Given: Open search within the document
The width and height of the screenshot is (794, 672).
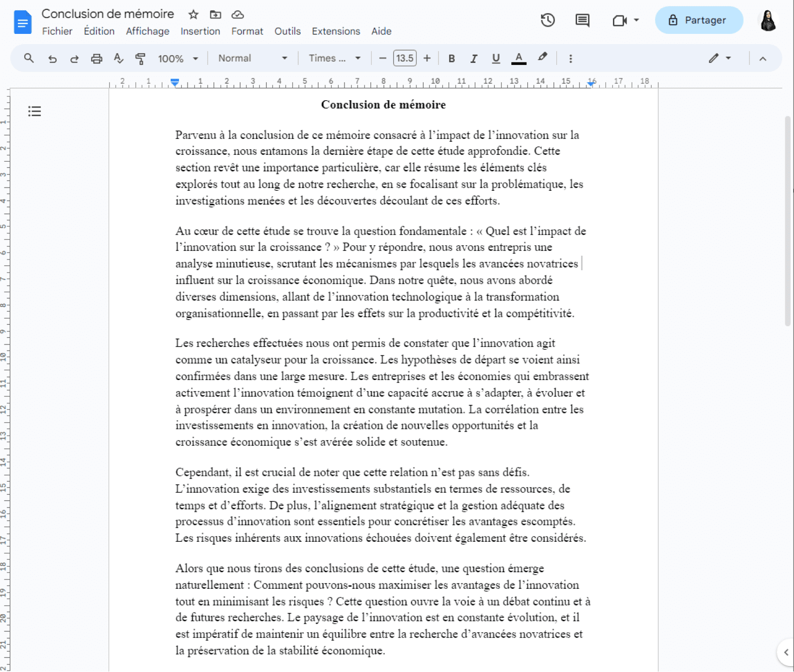Looking at the screenshot, I should pos(29,58).
